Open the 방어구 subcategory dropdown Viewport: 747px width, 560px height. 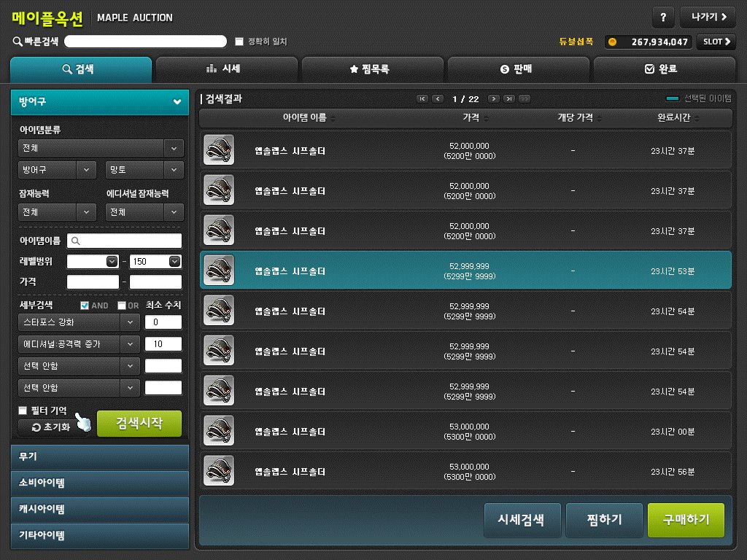coord(57,169)
